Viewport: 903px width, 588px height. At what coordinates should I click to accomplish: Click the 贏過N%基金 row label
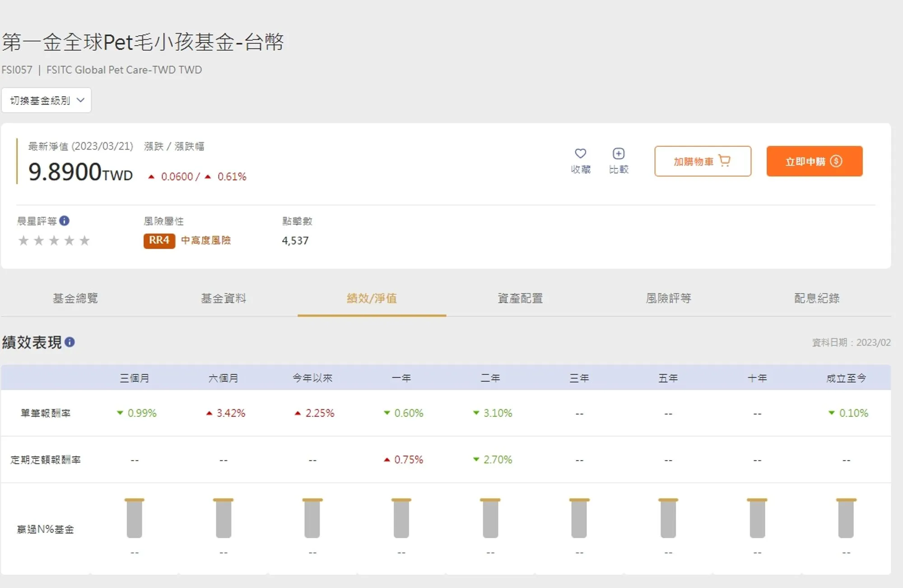[x=46, y=529]
